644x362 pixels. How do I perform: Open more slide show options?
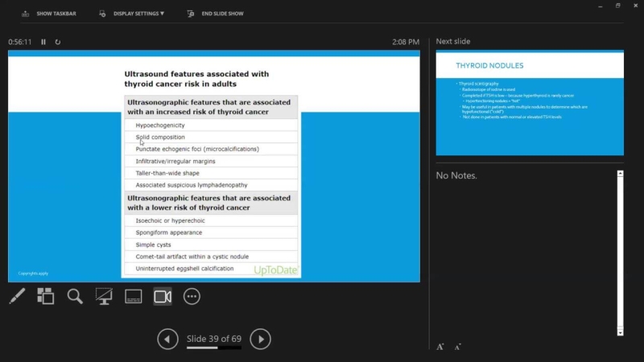(192, 297)
